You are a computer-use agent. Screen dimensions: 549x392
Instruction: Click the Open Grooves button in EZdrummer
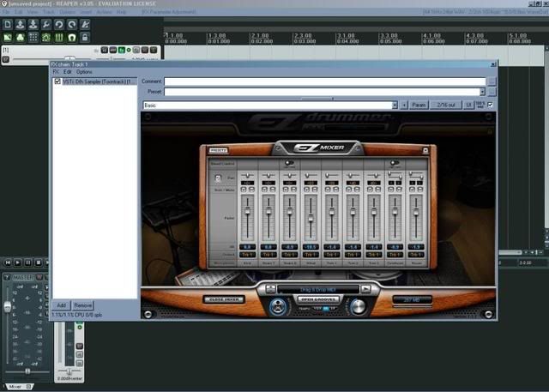click(x=318, y=299)
